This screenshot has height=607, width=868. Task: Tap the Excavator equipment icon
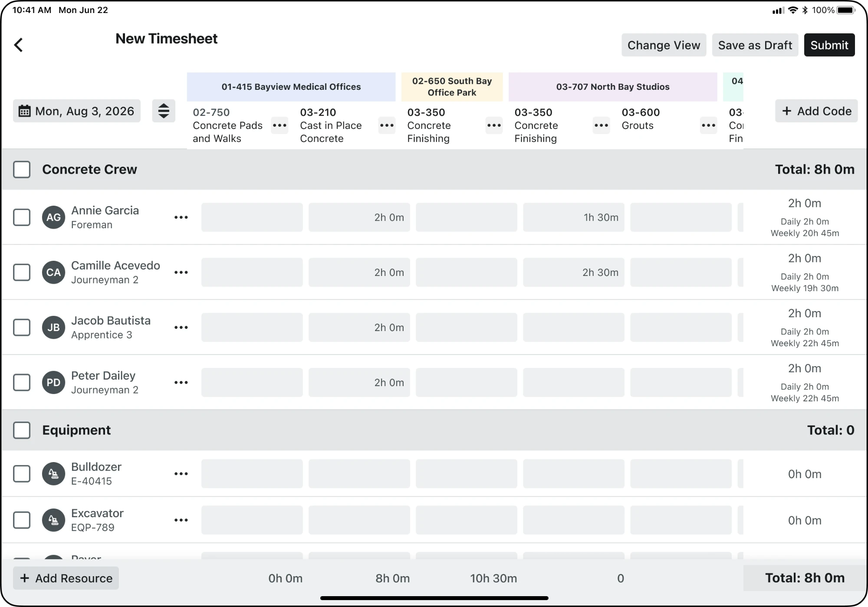tap(53, 520)
